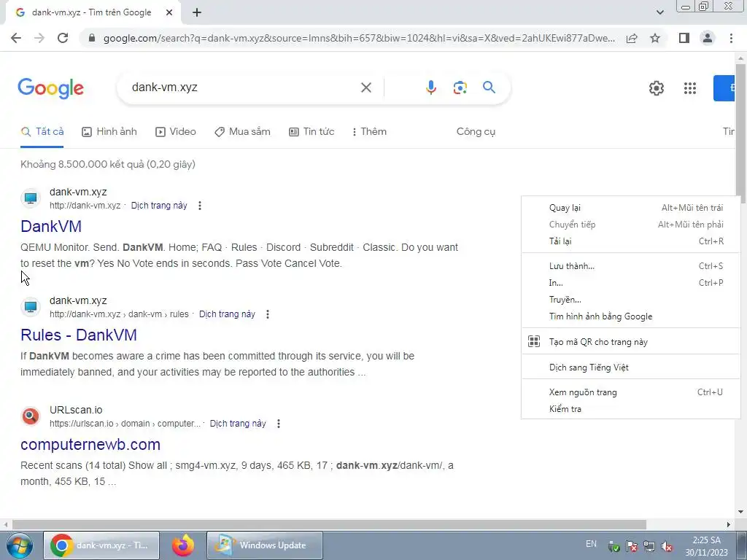Image resolution: width=747 pixels, height=560 pixels.
Task: Reload the page with the refresh icon
Action: 63,38
